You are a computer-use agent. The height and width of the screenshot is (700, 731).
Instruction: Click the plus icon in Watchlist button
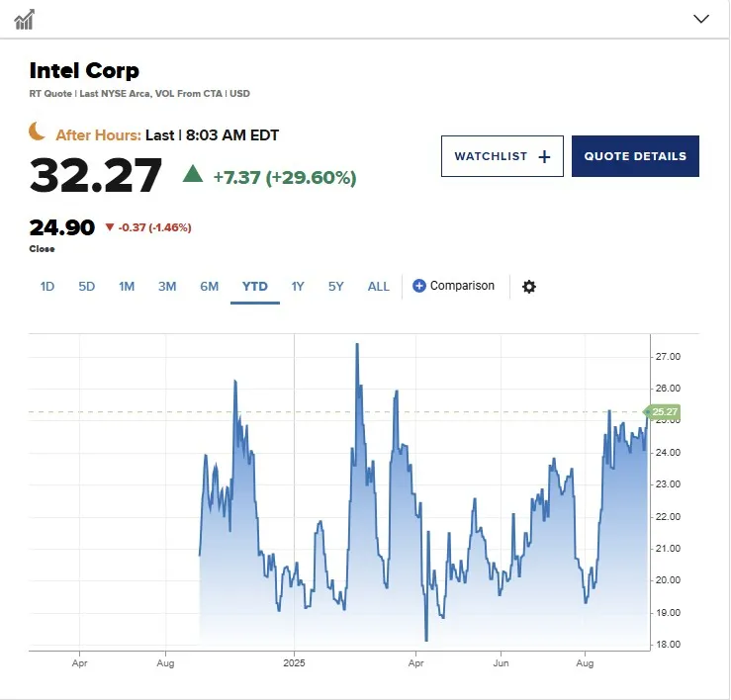[544, 156]
